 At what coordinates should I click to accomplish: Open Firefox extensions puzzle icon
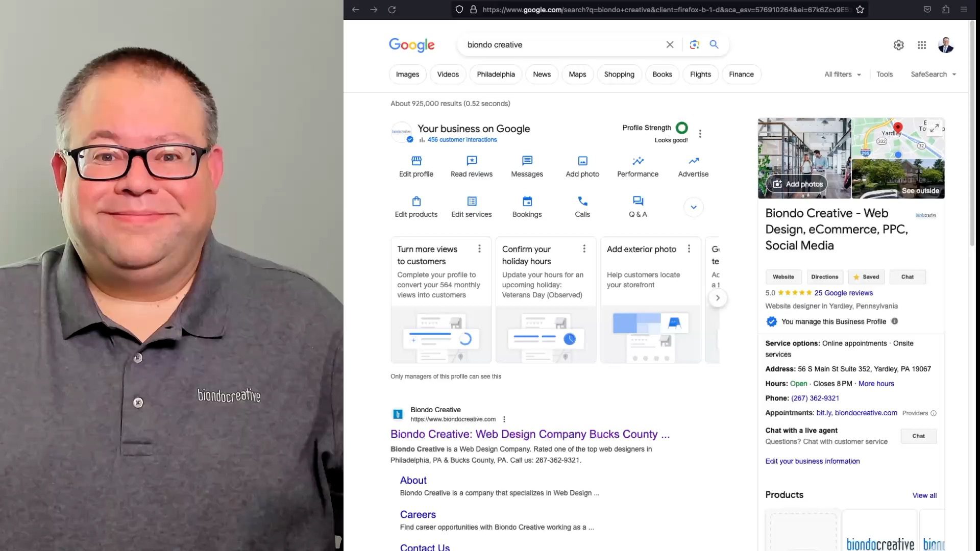click(x=946, y=10)
